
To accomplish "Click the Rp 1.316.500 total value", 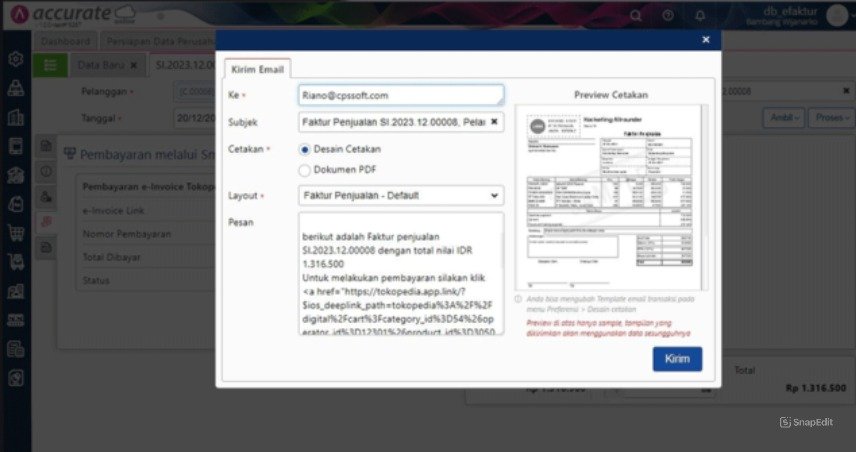I will click(x=816, y=388).
